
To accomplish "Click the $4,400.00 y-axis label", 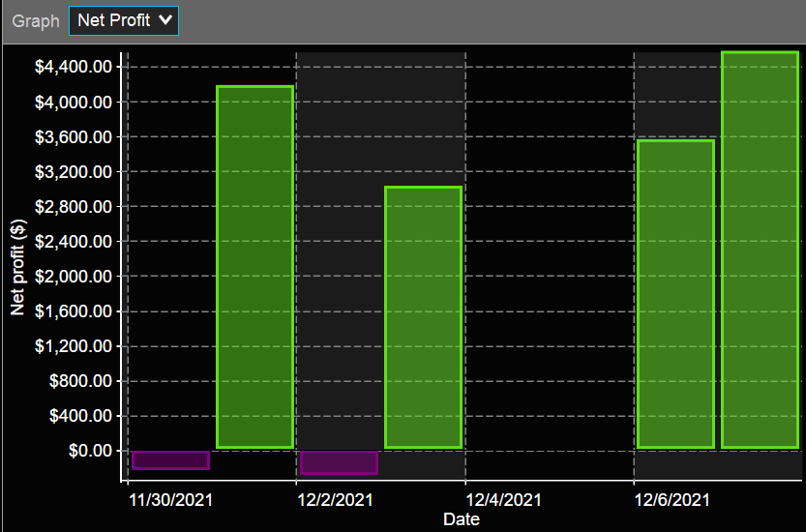I will (x=76, y=67).
